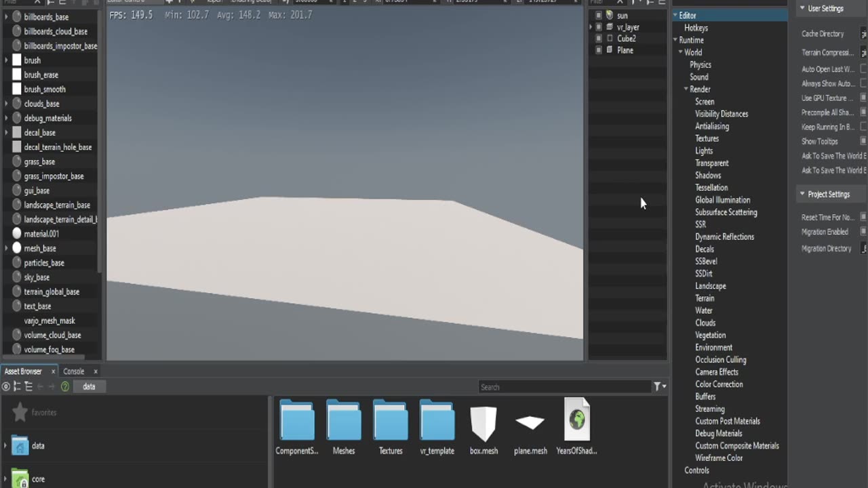Open Global Illumination settings
This screenshot has width=868, height=488.
(x=722, y=200)
